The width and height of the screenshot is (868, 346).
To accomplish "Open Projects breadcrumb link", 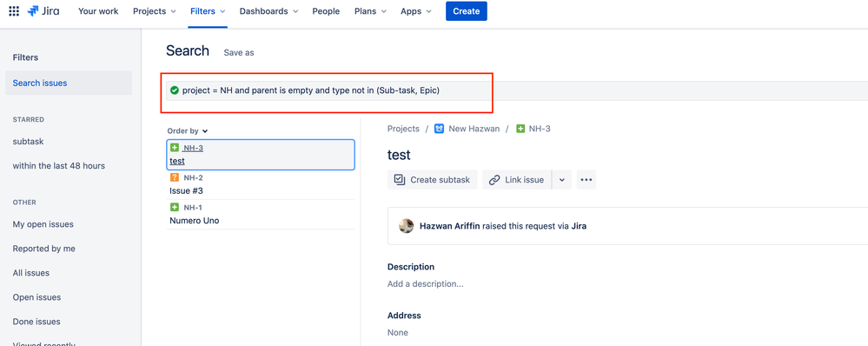I will click(x=403, y=129).
